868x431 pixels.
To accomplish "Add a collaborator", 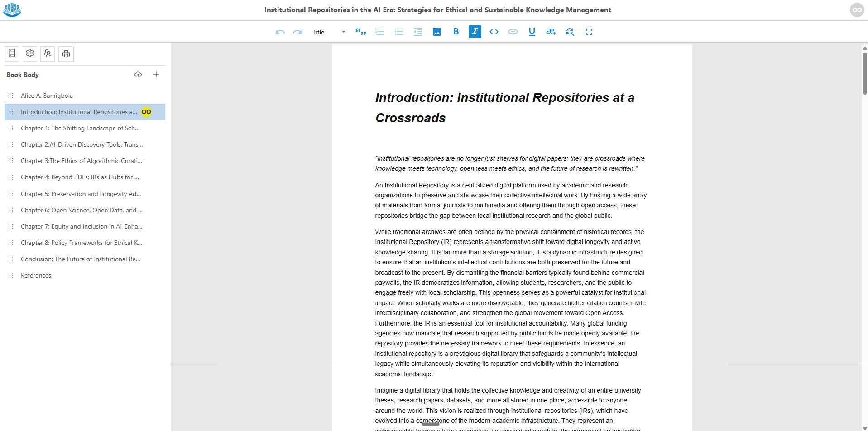I will (x=48, y=53).
